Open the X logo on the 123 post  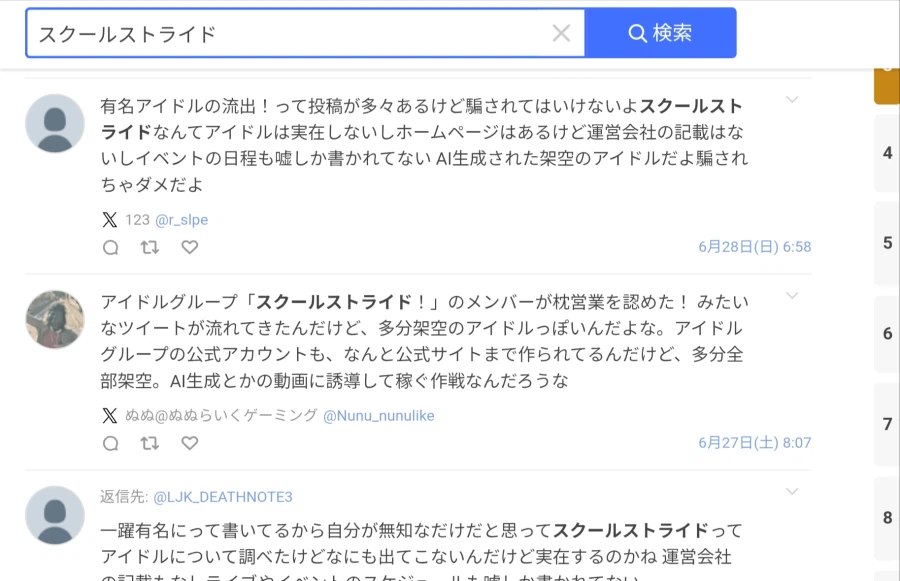(110, 220)
